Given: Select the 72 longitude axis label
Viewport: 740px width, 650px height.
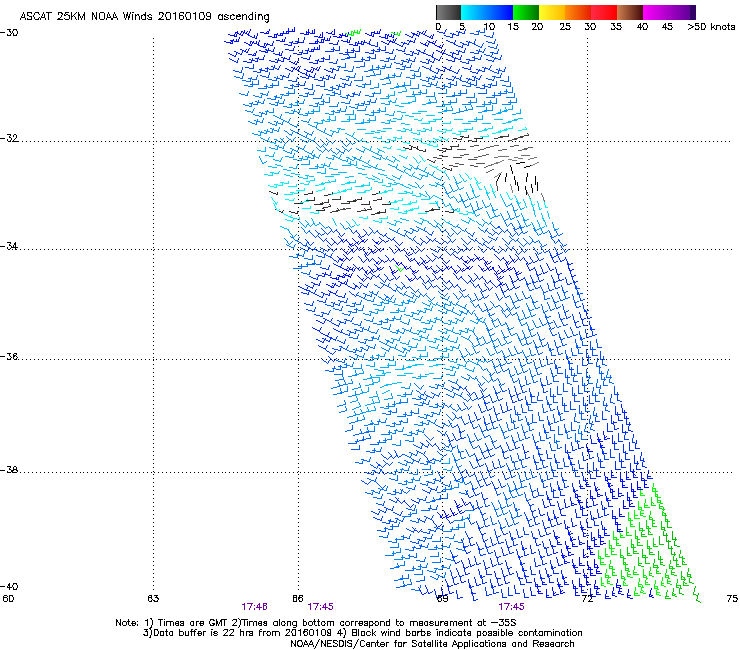Looking at the screenshot, I should pos(587,599).
